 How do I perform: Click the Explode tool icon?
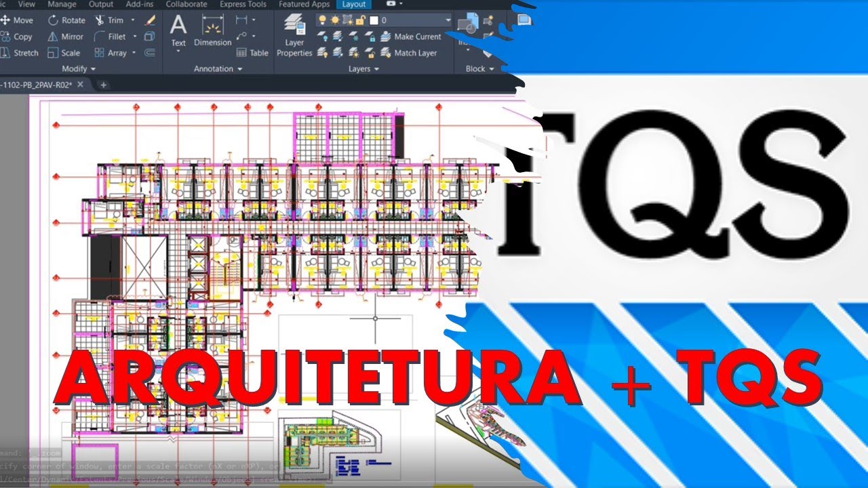151,37
